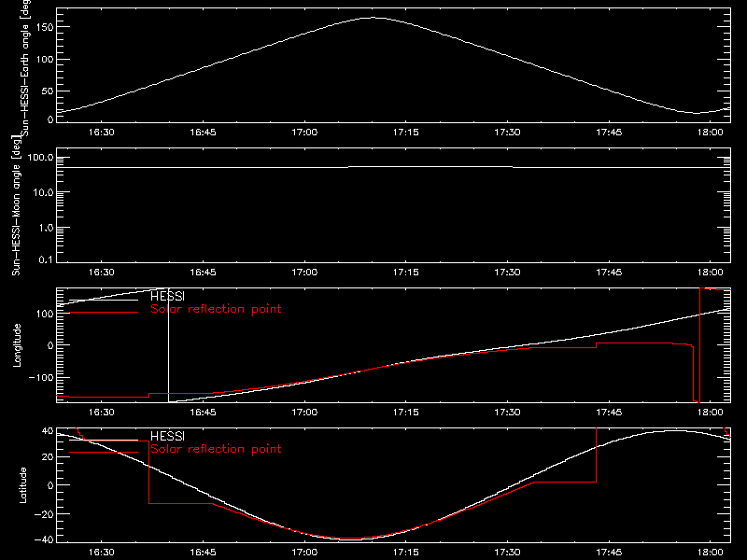
Task: Click tick label '-20' on Latitude axis
Action: point(44,514)
